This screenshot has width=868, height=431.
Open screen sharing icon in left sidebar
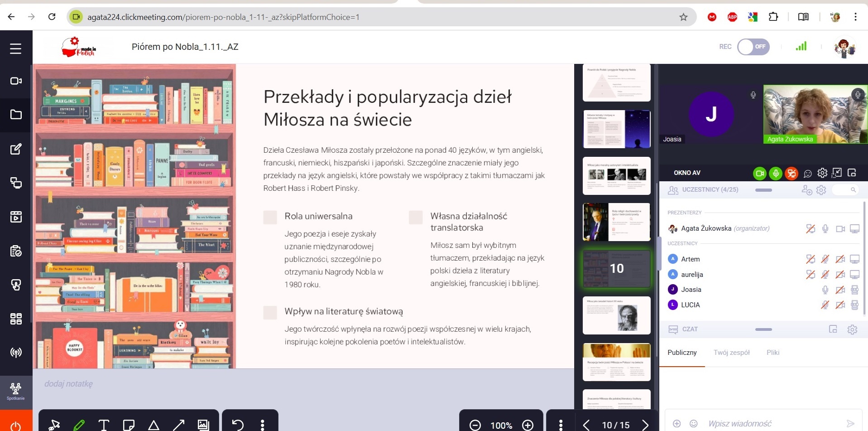16,183
